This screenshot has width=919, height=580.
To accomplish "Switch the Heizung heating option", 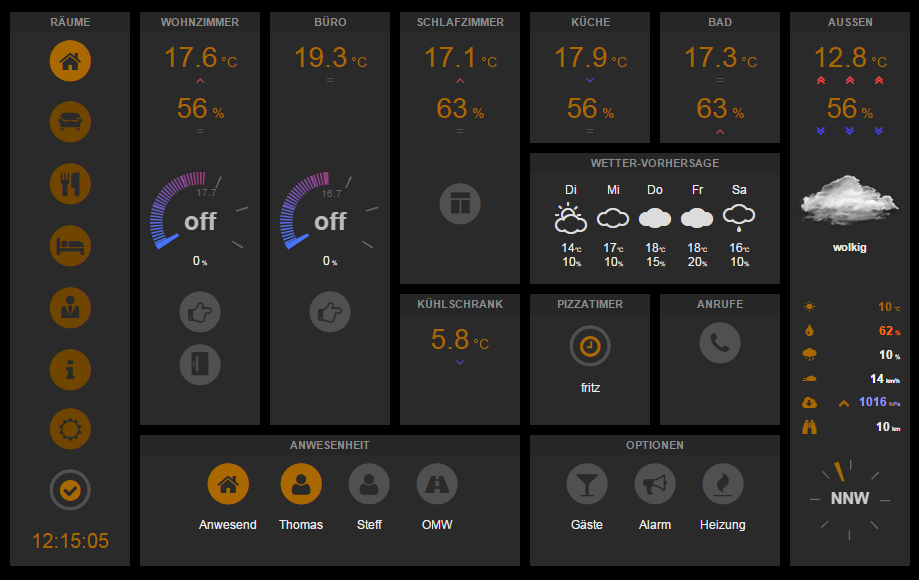I will coord(723,485).
